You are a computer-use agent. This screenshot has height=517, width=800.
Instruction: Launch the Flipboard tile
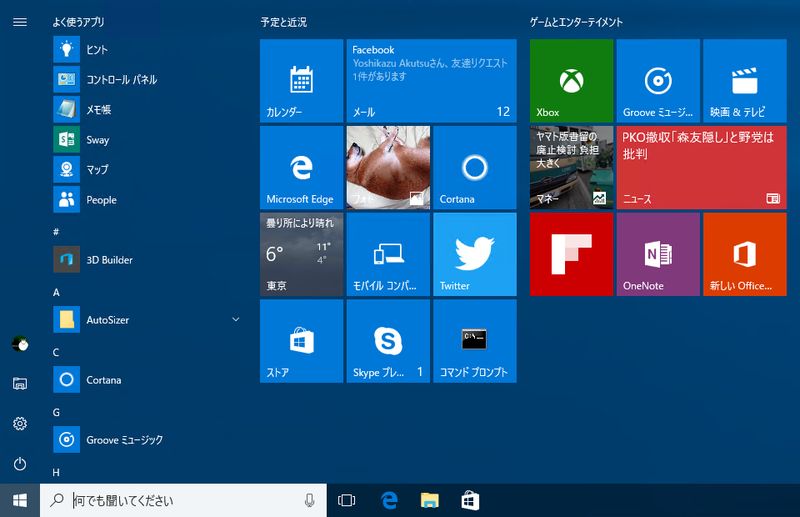point(571,254)
